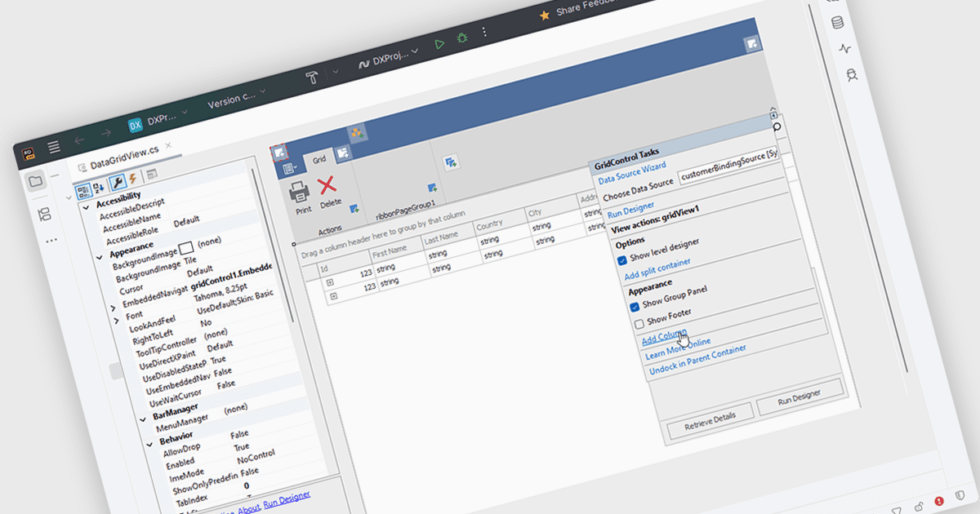The height and width of the screenshot is (514, 980).
Task: Click the Build hammer icon
Action: coord(312,78)
